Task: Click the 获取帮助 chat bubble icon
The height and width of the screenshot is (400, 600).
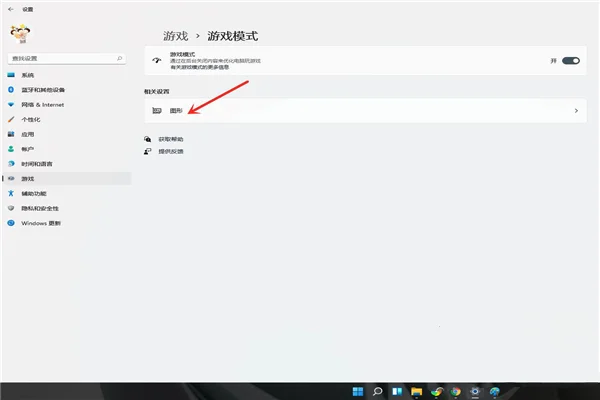Action: point(147,139)
